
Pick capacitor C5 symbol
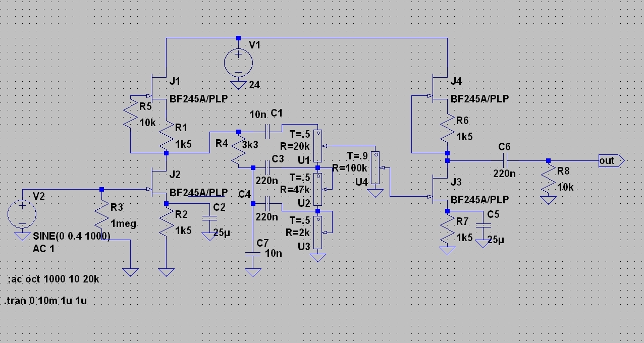(482, 226)
